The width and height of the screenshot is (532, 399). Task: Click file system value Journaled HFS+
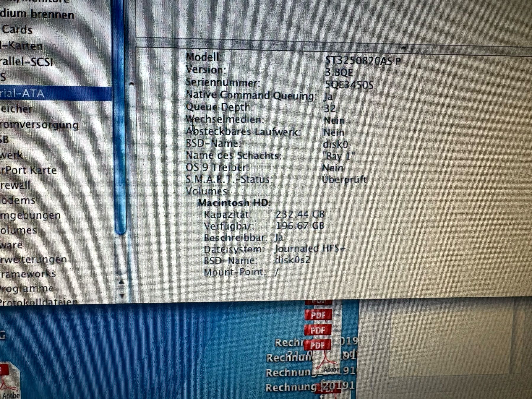click(310, 249)
